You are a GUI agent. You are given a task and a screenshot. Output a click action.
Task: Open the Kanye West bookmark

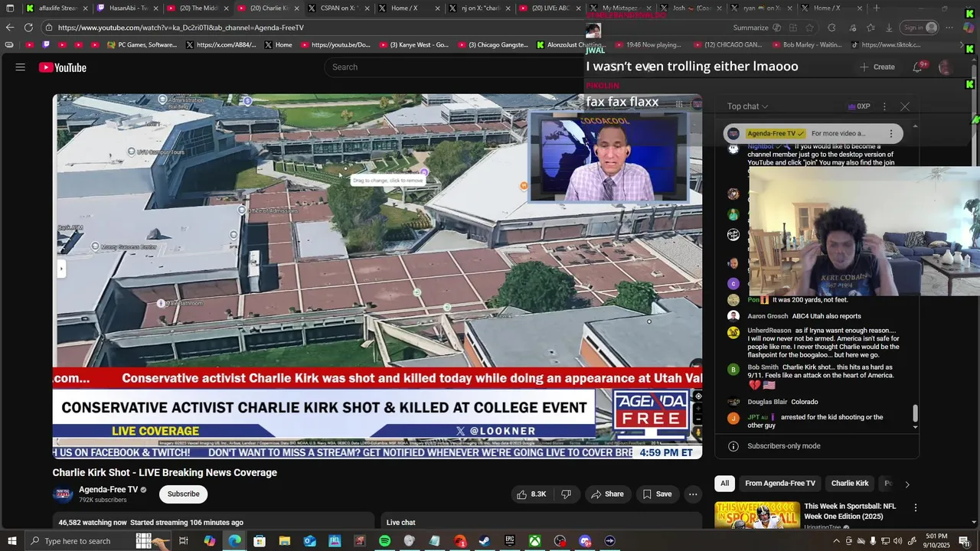tap(413, 45)
